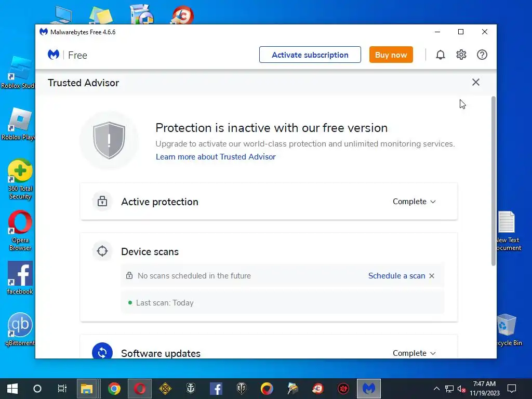
Task: Open the Malwarebytes notifications bell
Action: [x=440, y=55]
